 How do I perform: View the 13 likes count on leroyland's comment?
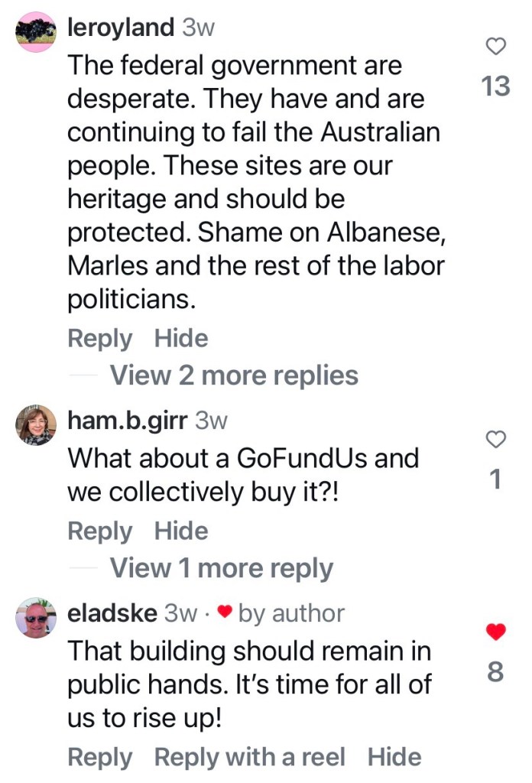[x=496, y=87]
